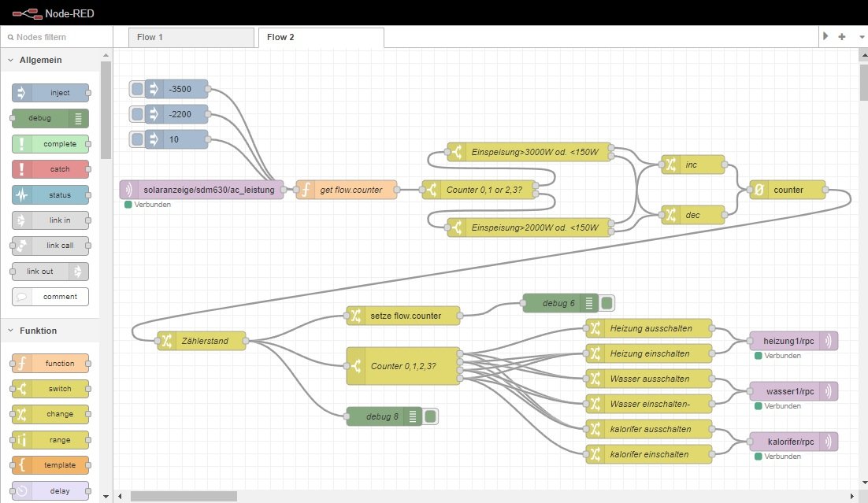Select the delay node in palette
The image size is (868, 503).
click(50, 491)
